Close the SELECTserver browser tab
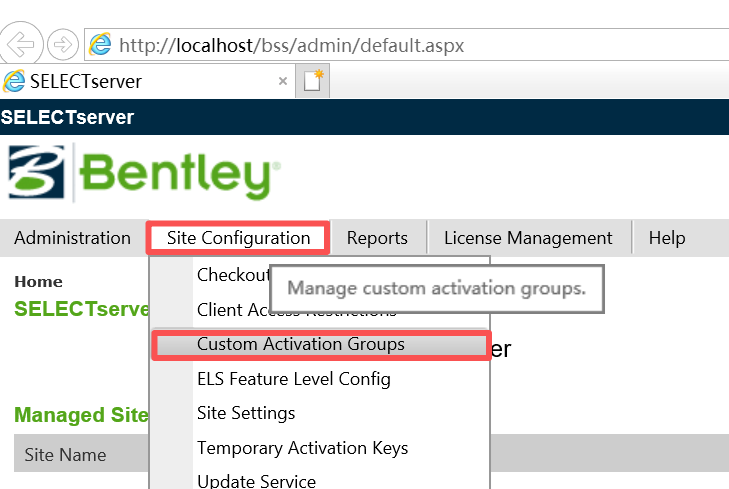 point(283,81)
